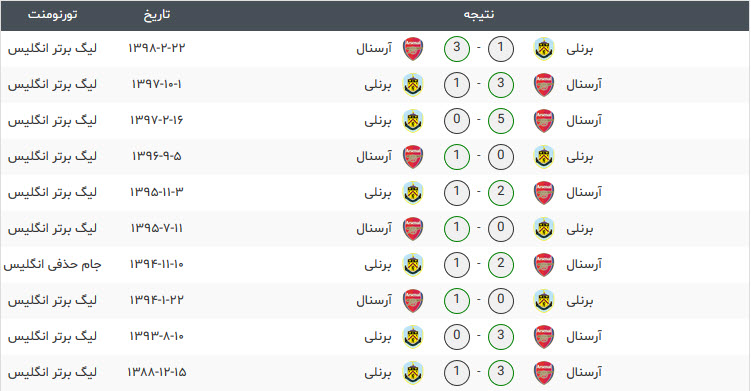Image resolution: width=751 pixels, height=391 pixels.
Task: Click Arsenal crest in FA Cup match row
Action: pyautogui.click(x=544, y=264)
